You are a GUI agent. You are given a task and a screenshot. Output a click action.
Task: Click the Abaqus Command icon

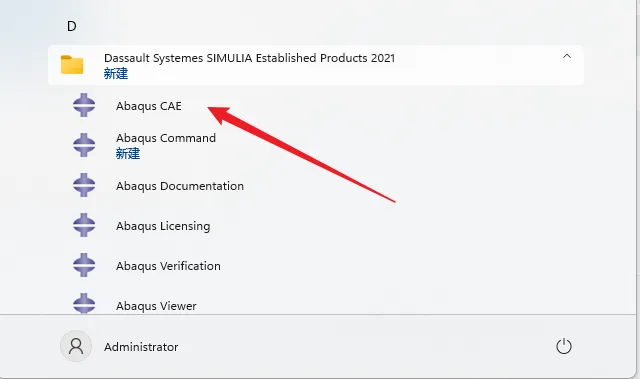(x=84, y=145)
